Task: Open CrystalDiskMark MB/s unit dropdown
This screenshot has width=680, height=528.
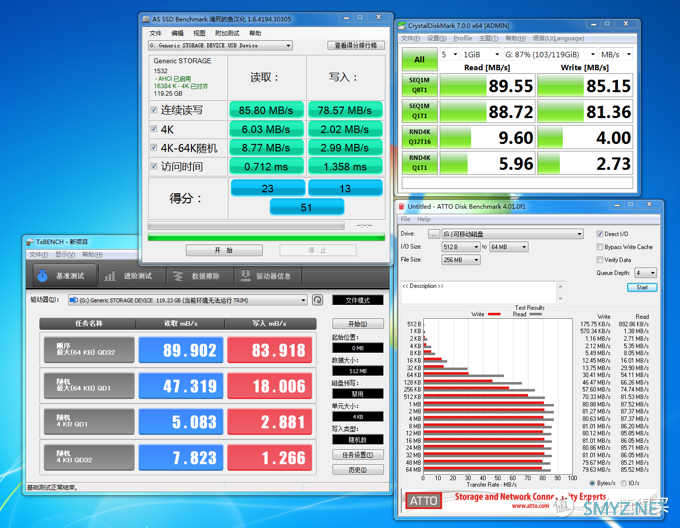Action: tap(615, 55)
